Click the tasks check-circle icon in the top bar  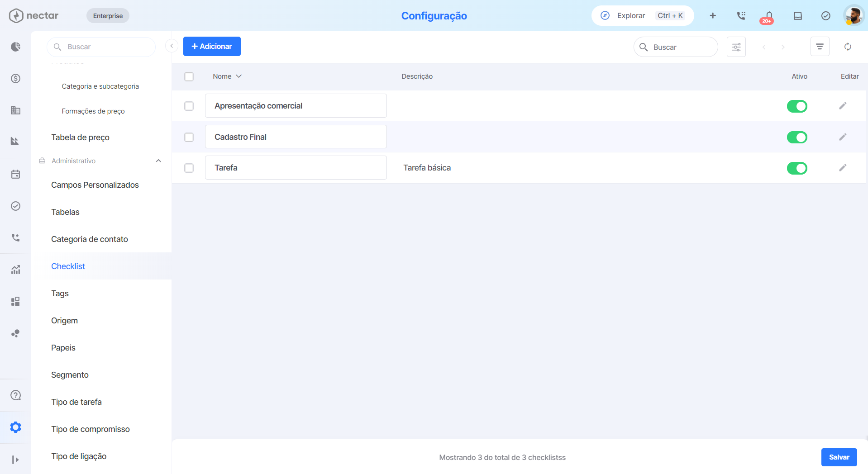click(x=825, y=15)
